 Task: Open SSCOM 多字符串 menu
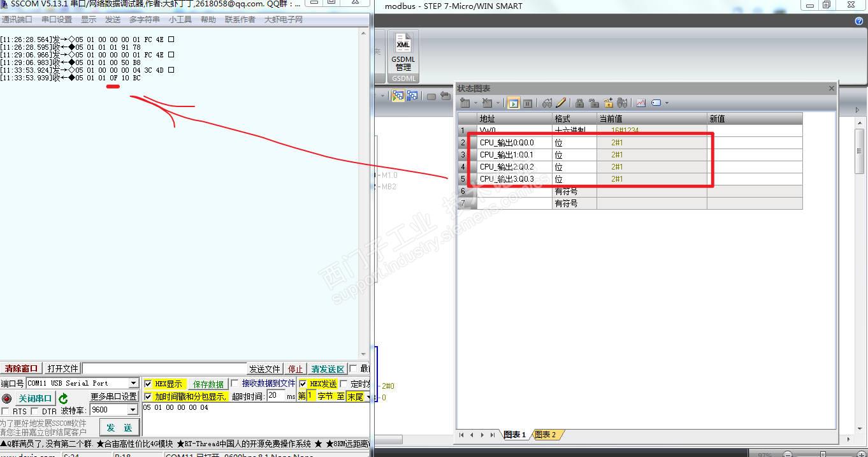pyautogui.click(x=145, y=20)
